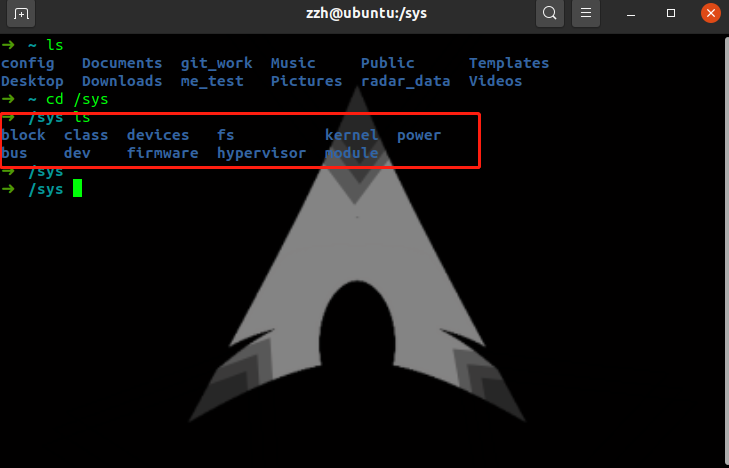Click the 'devices' entry in /sys

pyautogui.click(x=158, y=135)
